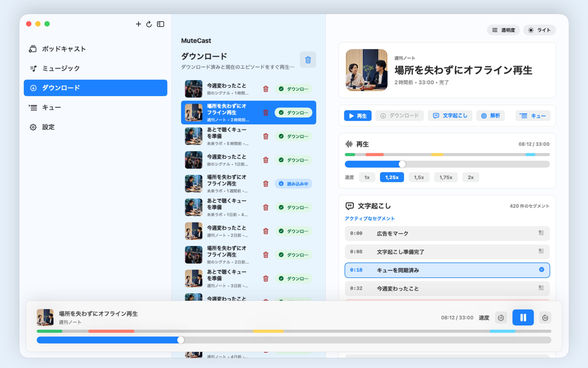Set playback speed to 1,5x

419,177
